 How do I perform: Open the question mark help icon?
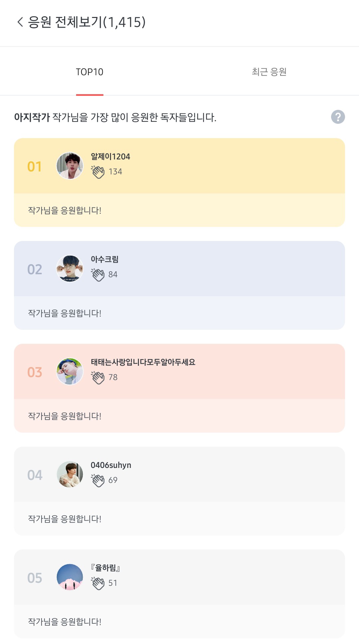(x=338, y=117)
